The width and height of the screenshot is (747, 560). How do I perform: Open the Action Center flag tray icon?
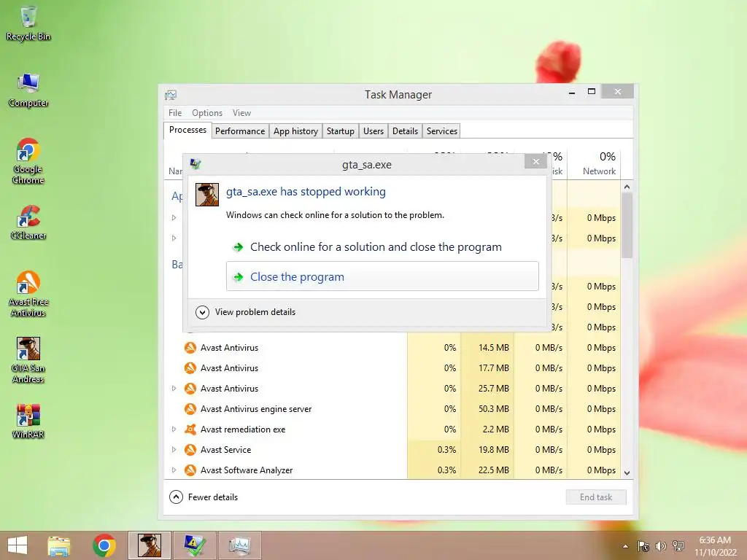[x=643, y=546]
